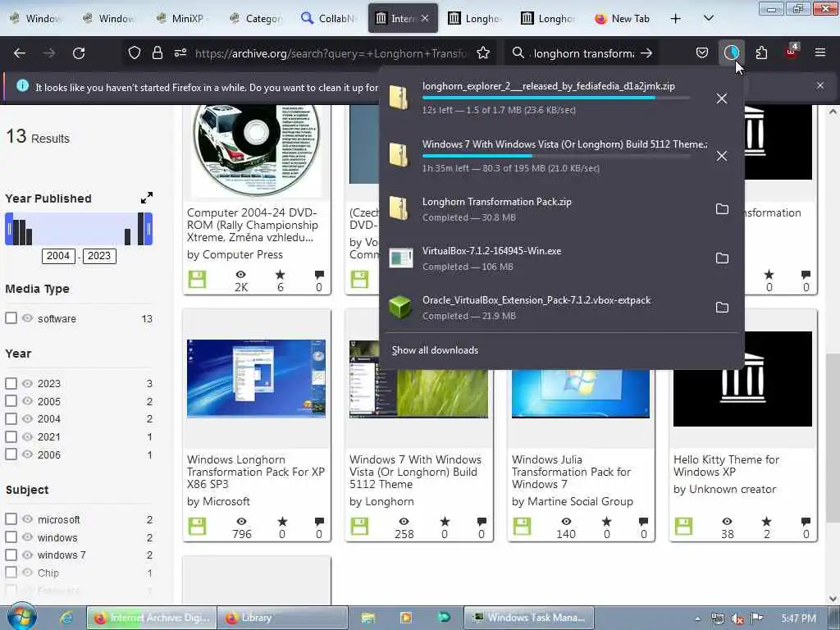Check the software media type filter
Screen dimensions: 840x630
click(11, 317)
